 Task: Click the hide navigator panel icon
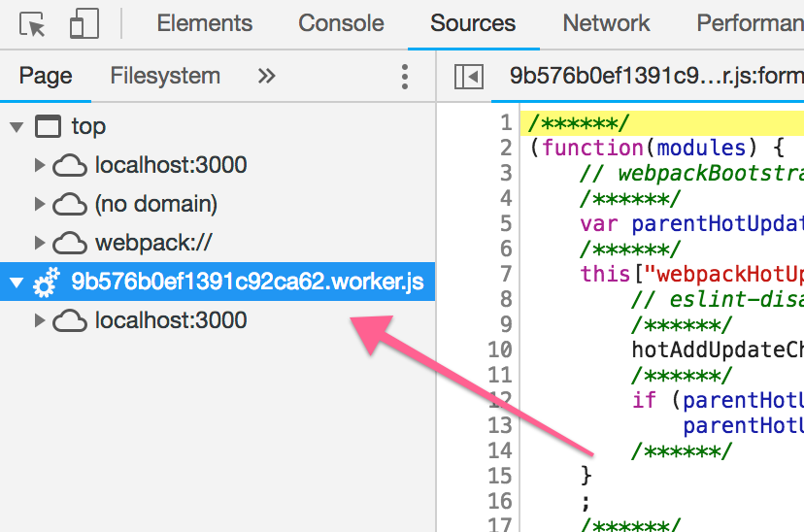(469, 77)
